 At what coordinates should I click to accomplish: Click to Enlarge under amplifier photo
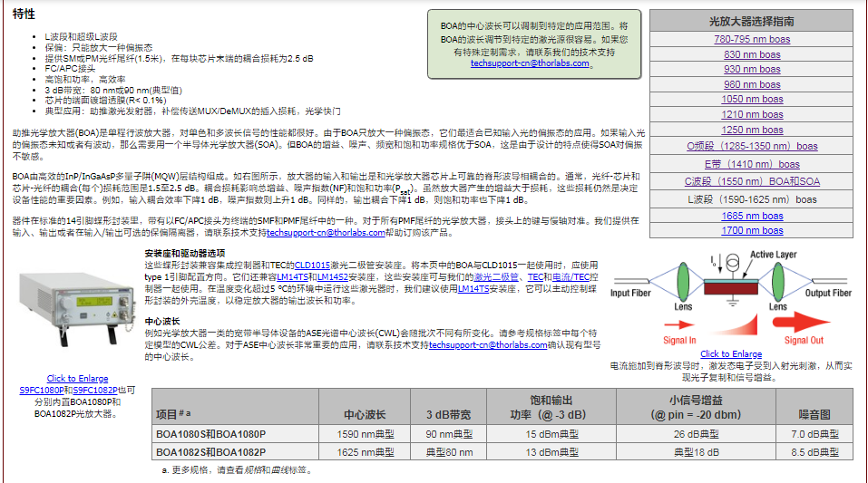(77, 379)
